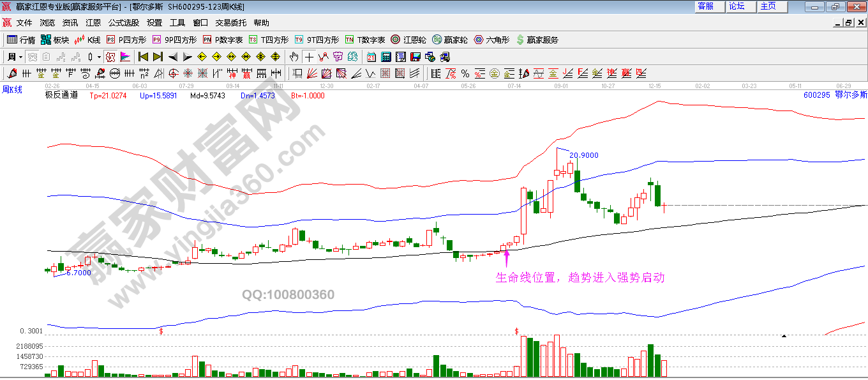Open the 周 period dropdown arrow
The image size is (868, 380).
[20, 56]
